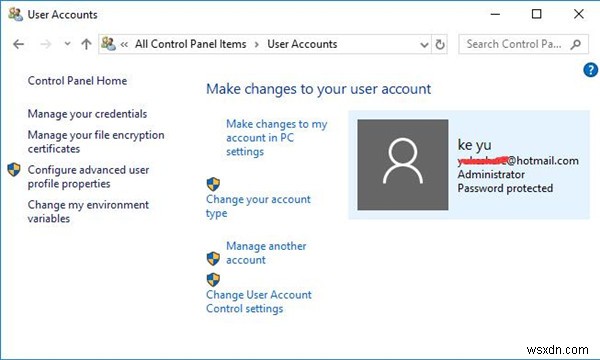Open Manage your file encryption certificates
The image size is (600, 360).
pyautogui.click(x=96, y=142)
